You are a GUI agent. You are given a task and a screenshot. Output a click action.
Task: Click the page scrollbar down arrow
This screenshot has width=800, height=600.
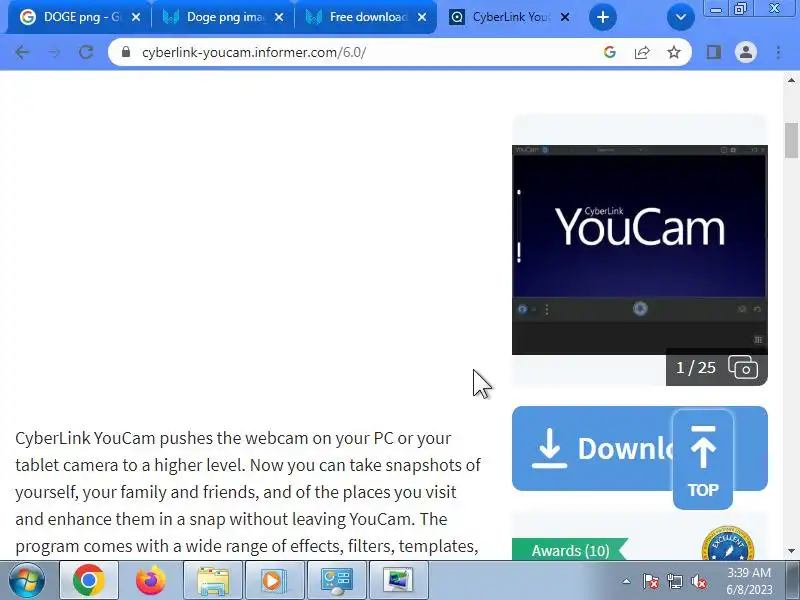pyautogui.click(x=791, y=551)
